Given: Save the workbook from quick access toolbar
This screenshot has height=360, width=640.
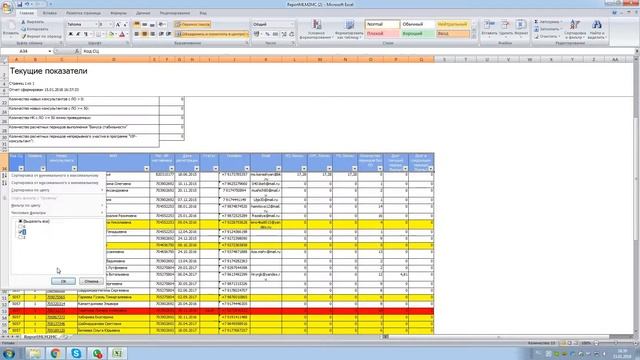Looking at the screenshot, I should pos(19,4).
